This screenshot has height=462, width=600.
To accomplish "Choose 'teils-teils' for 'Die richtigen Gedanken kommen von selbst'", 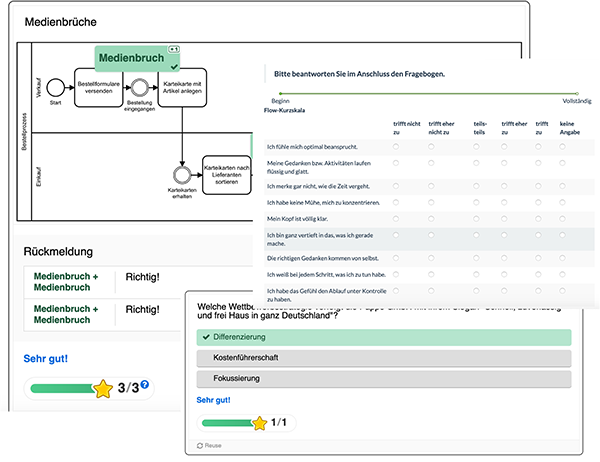I will pos(476,258).
